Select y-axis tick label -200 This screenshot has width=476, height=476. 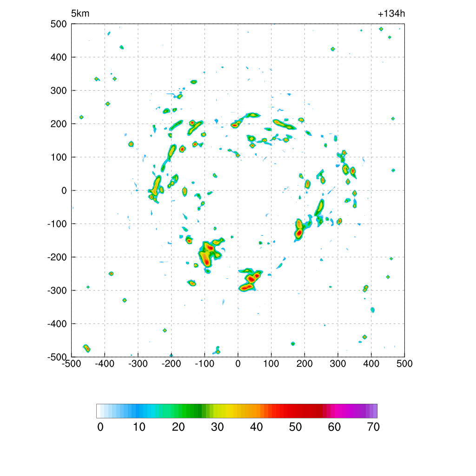click(57, 257)
